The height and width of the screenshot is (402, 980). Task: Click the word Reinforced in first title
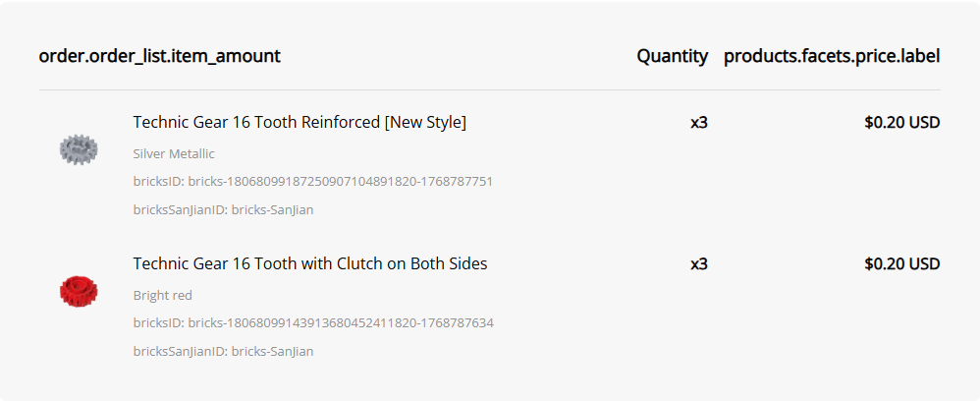pos(342,123)
